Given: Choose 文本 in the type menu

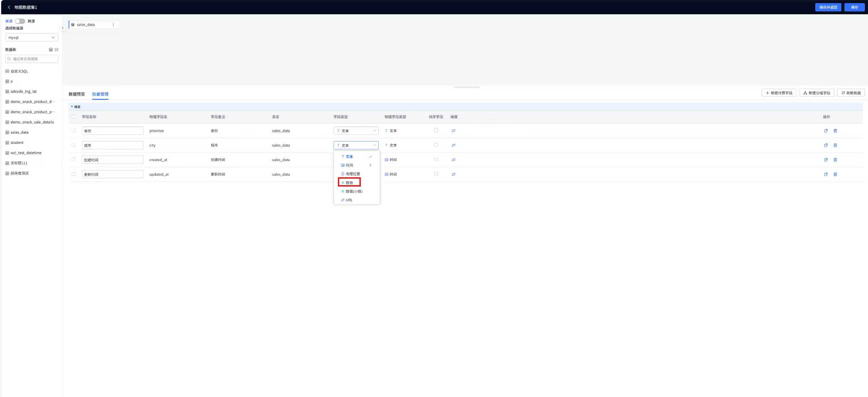Looking at the screenshot, I should 357,157.
